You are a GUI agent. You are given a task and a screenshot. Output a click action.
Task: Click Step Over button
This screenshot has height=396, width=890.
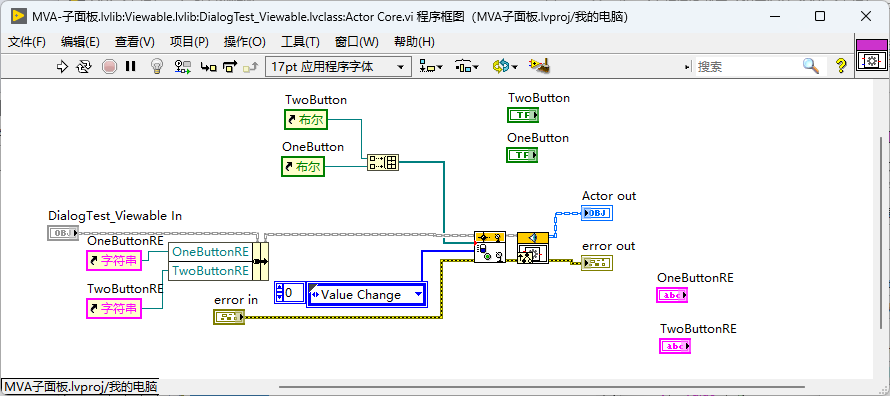coord(230,67)
